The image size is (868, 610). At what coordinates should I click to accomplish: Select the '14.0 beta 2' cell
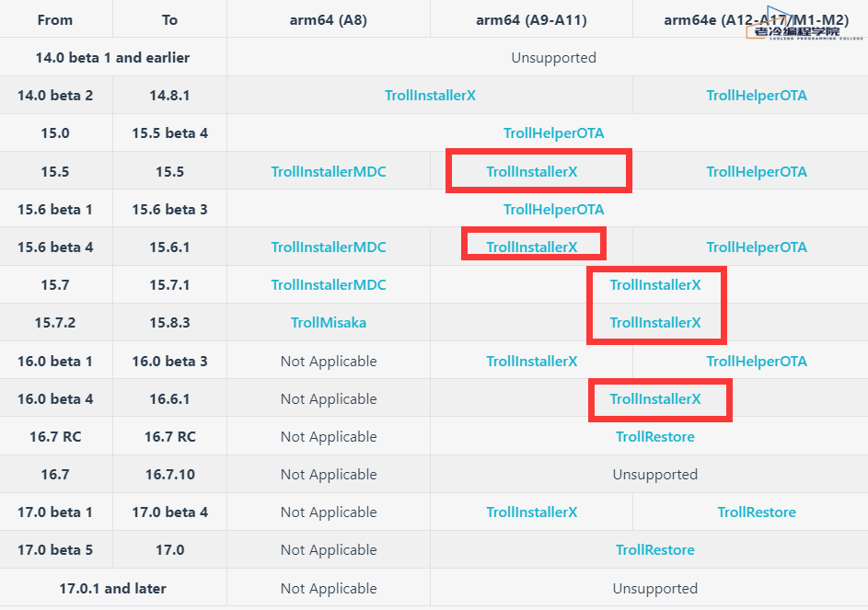55,95
